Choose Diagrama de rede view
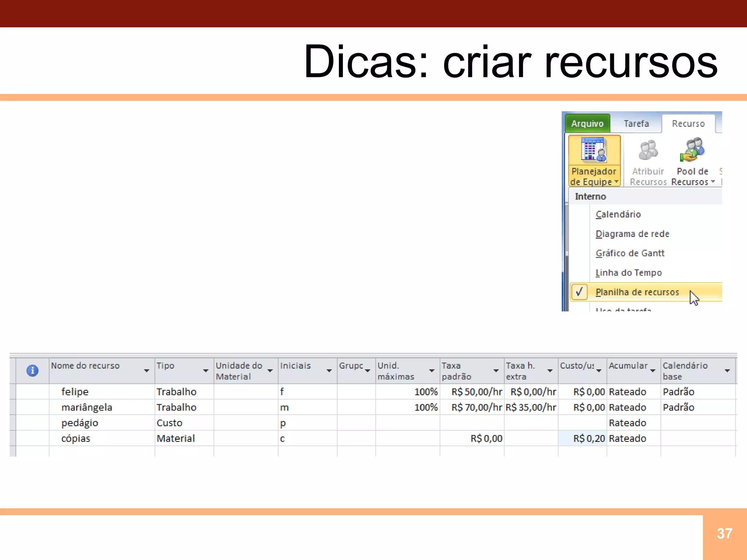747x560 pixels. (x=632, y=234)
